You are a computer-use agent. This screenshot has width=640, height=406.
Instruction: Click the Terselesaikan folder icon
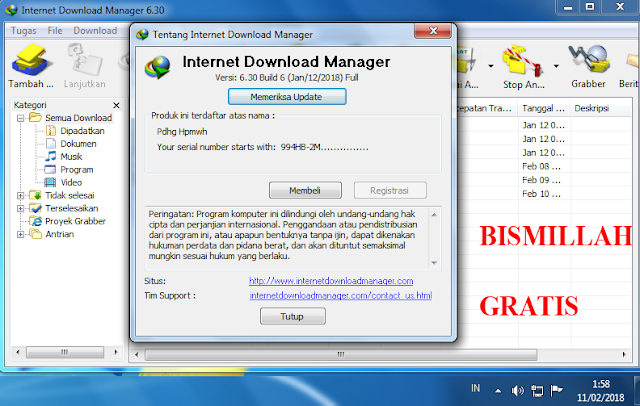[36, 208]
